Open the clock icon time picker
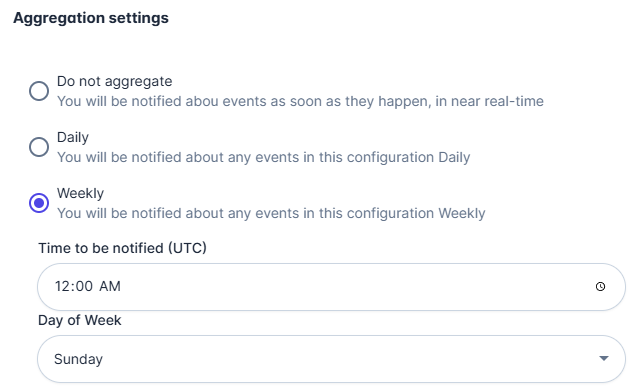The height and width of the screenshot is (391, 634). 600,287
